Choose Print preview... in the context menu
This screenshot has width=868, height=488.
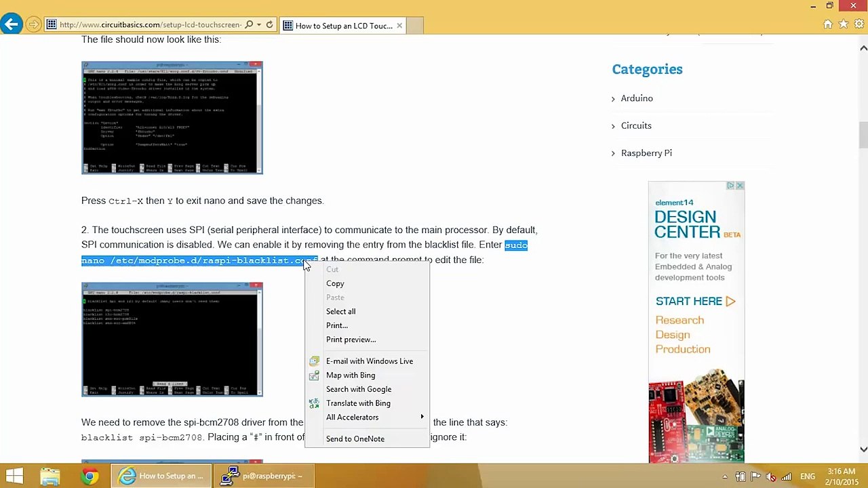(351, 340)
